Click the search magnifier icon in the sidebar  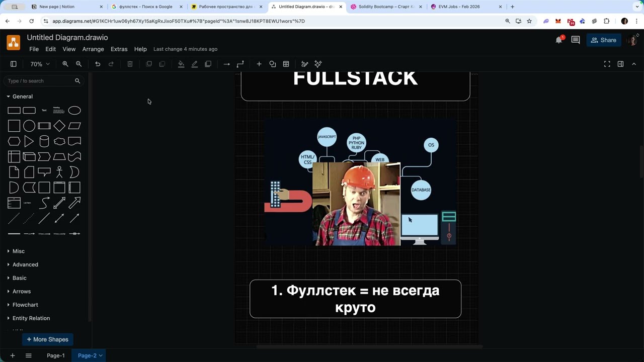[77, 80]
